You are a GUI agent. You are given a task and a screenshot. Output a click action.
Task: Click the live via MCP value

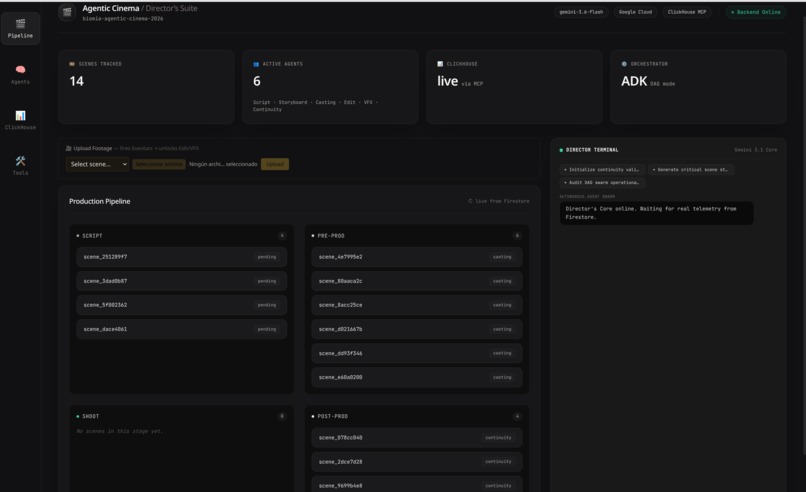pos(447,81)
